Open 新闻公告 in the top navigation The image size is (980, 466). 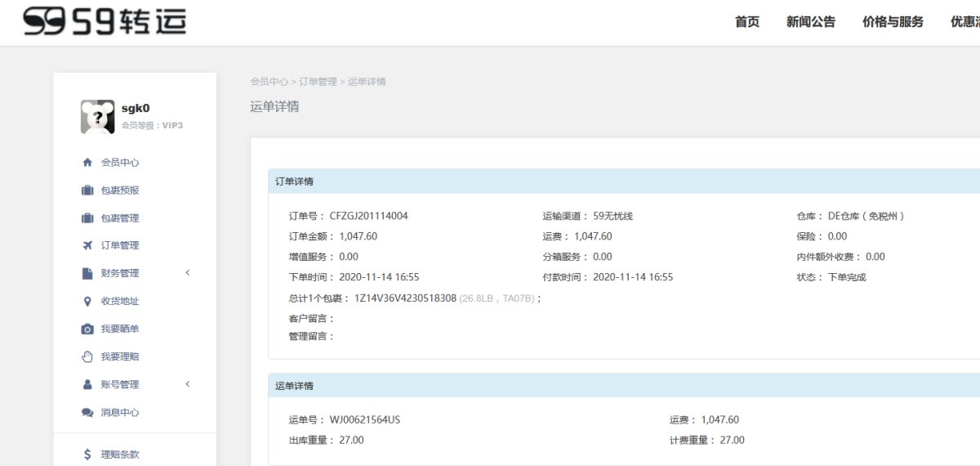(x=811, y=22)
